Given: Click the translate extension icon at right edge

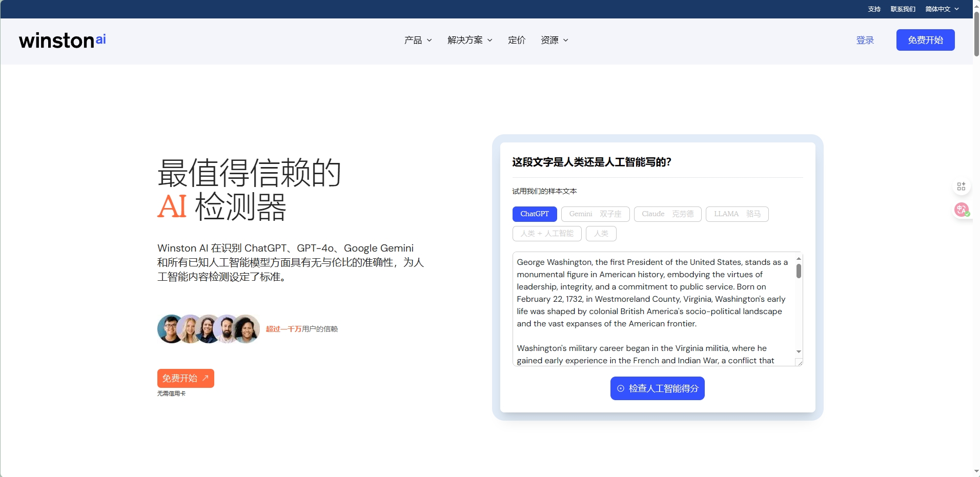Looking at the screenshot, I should click(x=962, y=210).
